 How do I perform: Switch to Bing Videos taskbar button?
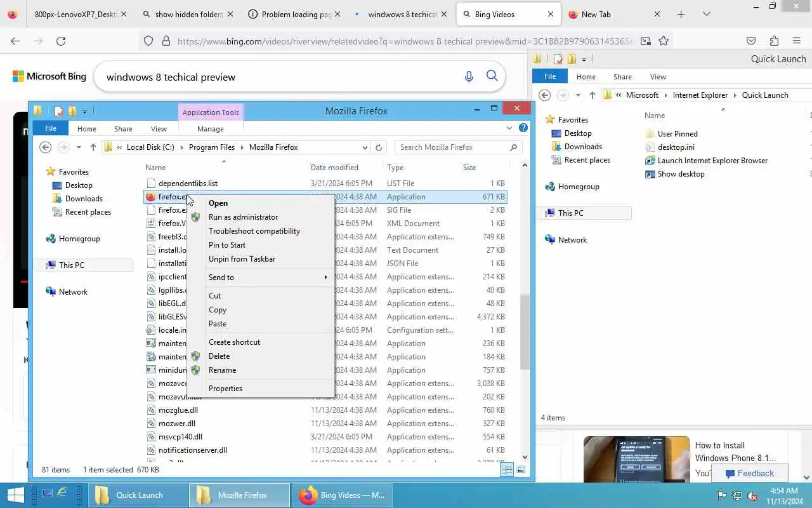[343, 495]
